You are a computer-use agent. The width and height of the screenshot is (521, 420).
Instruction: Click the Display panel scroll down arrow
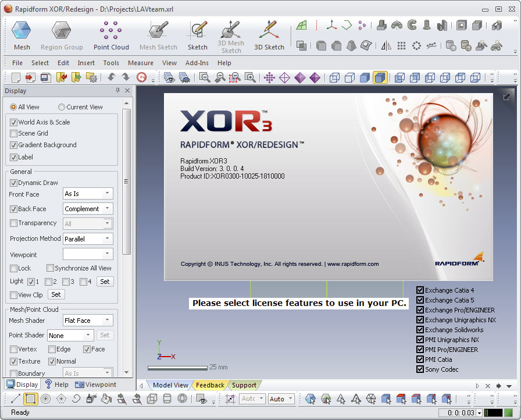click(126, 372)
